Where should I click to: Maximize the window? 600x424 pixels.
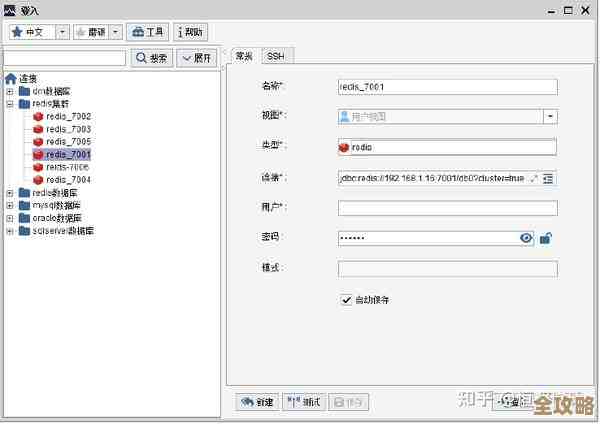click(568, 10)
